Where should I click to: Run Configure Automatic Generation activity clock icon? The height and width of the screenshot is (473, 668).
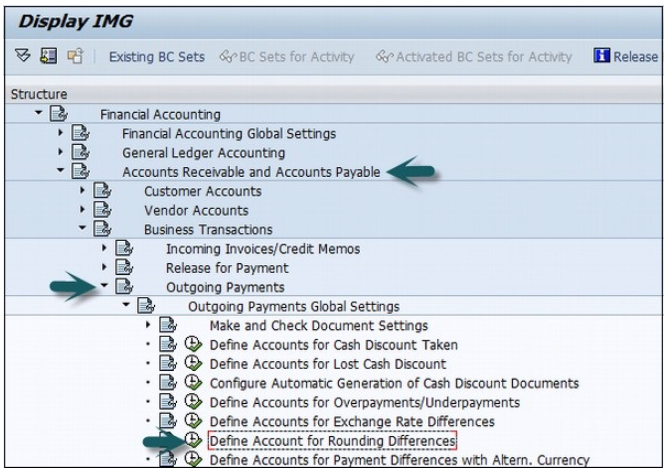[x=195, y=383]
